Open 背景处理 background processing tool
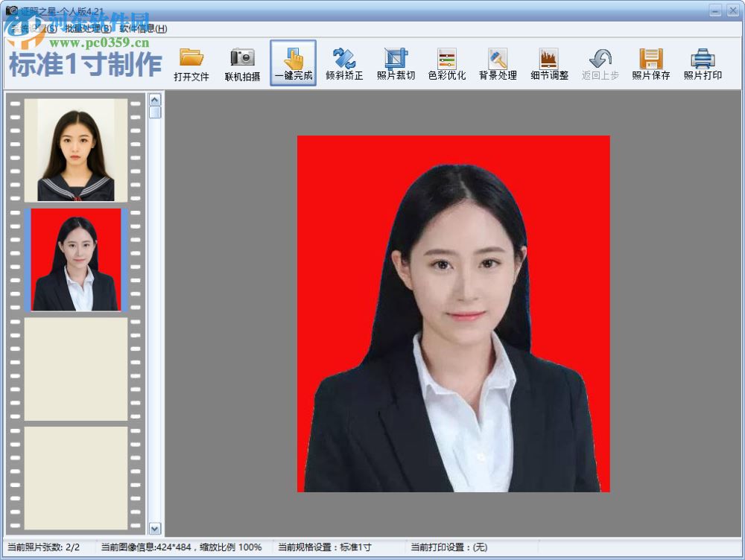745x560 pixels. point(498,63)
